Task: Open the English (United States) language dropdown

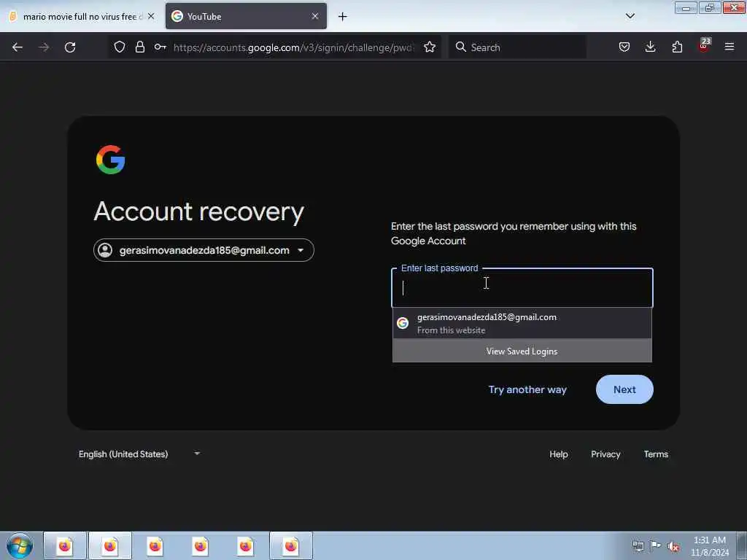Action: coord(139,454)
